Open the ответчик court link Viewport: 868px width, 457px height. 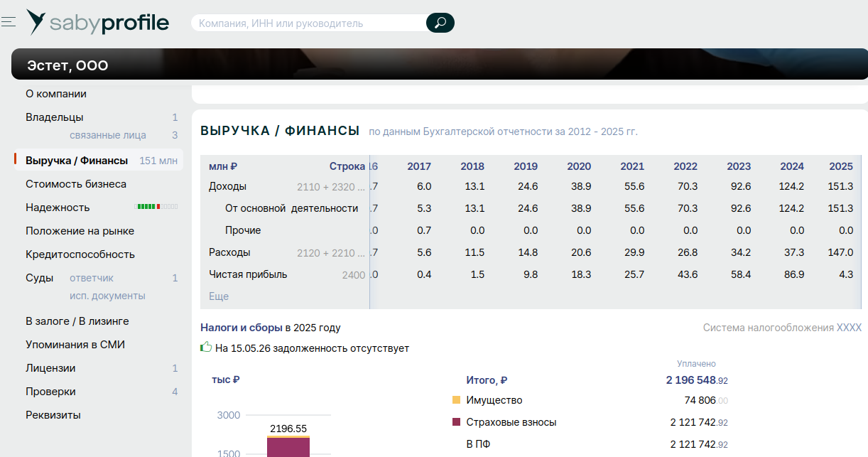click(x=92, y=278)
